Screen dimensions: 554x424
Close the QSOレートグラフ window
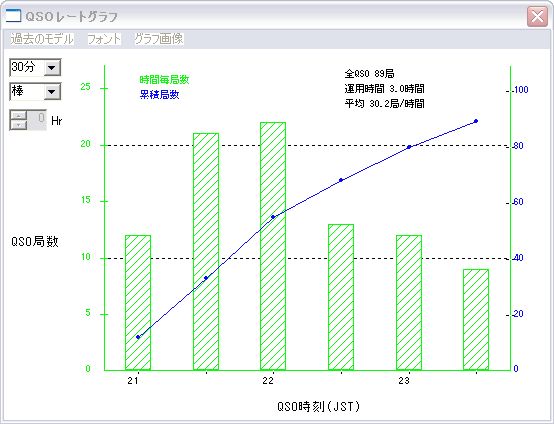(537, 16)
